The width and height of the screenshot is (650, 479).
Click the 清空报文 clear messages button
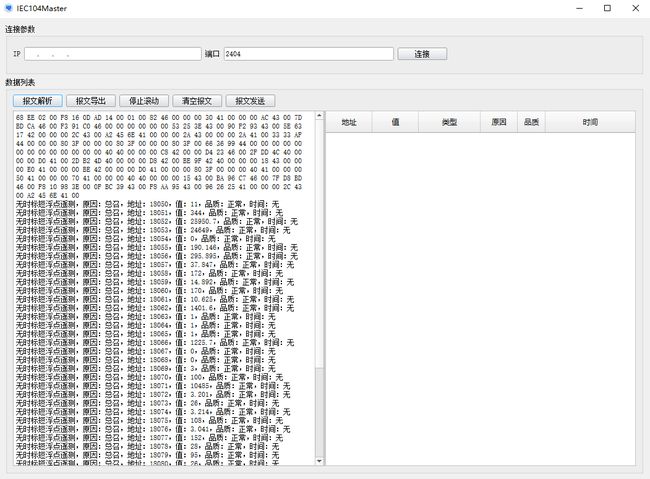197,101
